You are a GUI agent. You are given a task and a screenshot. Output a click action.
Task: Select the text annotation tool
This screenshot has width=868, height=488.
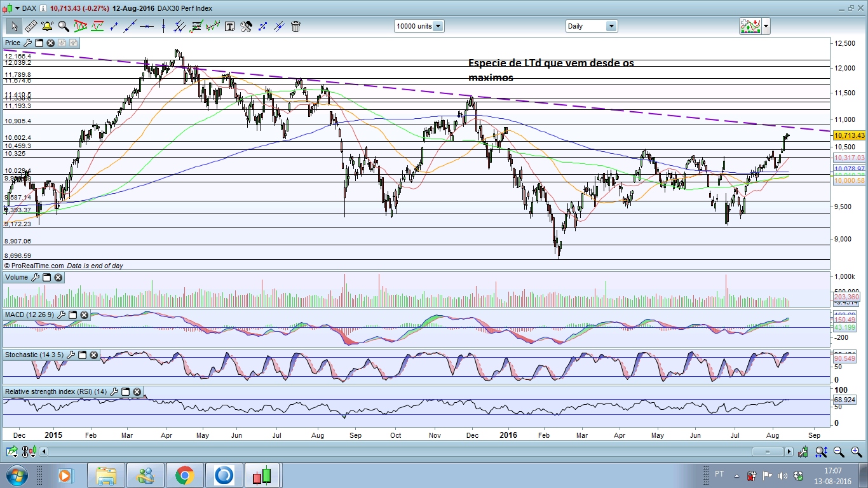click(x=229, y=26)
